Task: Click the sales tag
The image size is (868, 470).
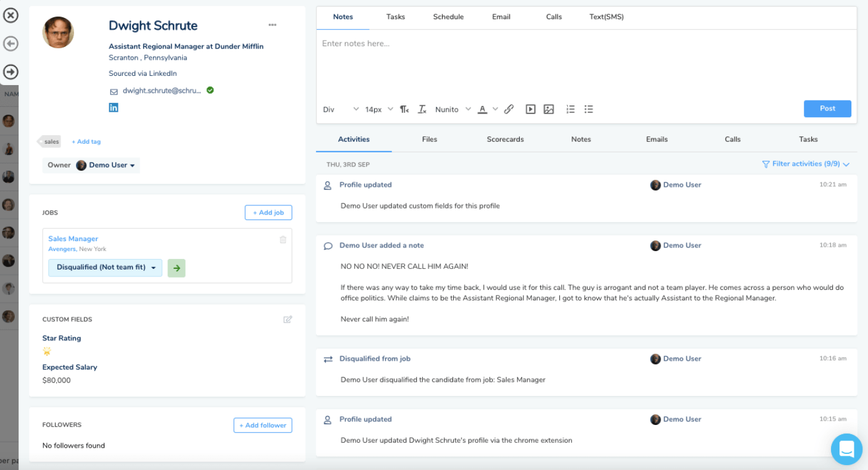Action: tap(50, 142)
